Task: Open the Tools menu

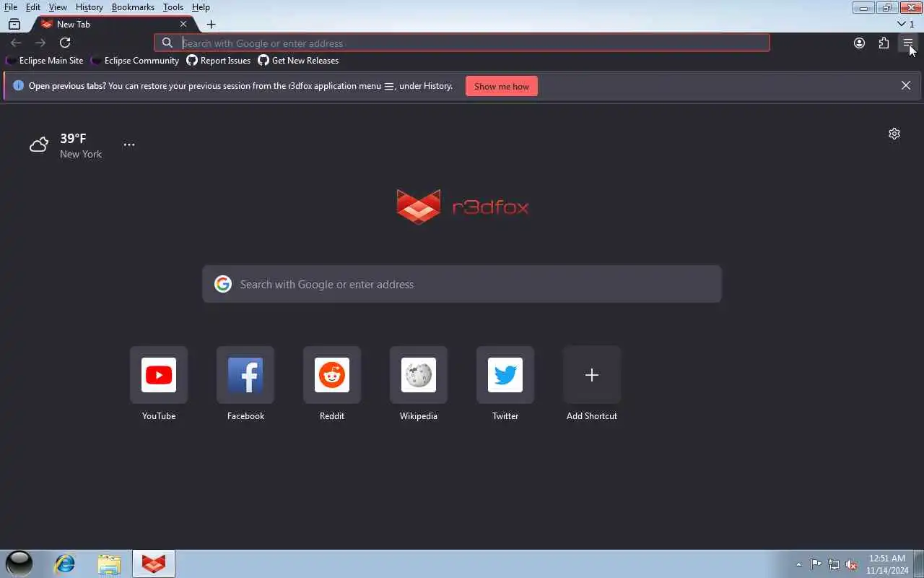Action: point(173,7)
